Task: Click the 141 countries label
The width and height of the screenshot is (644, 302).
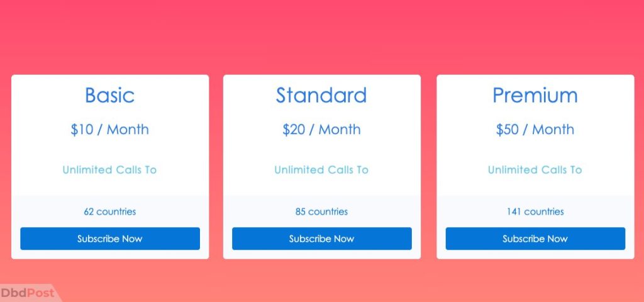Action: tap(535, 211)
